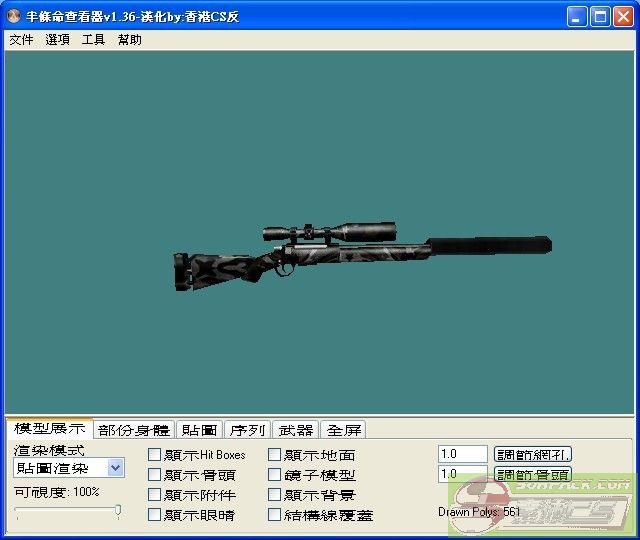Image resolution: width=640 pixels, height=540 pixels.
Task: Expand the 渲染模式 dropdown
Action: [115, 468]
